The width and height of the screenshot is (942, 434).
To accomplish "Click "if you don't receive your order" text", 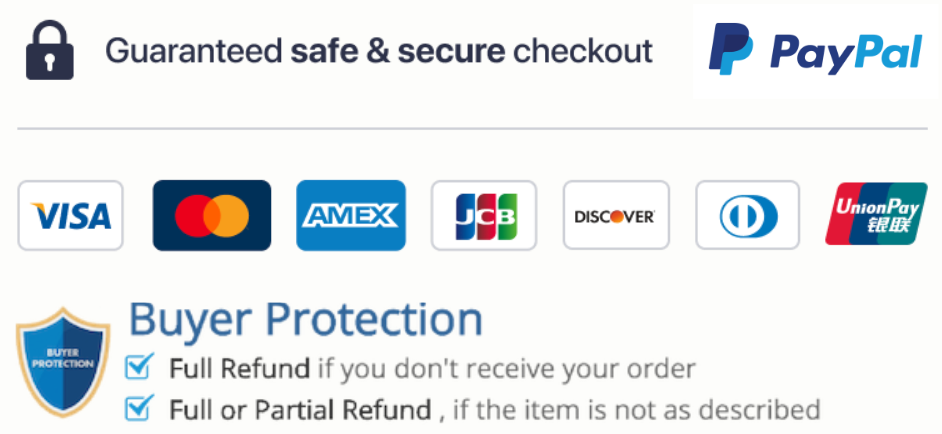I will coord(506,369).
